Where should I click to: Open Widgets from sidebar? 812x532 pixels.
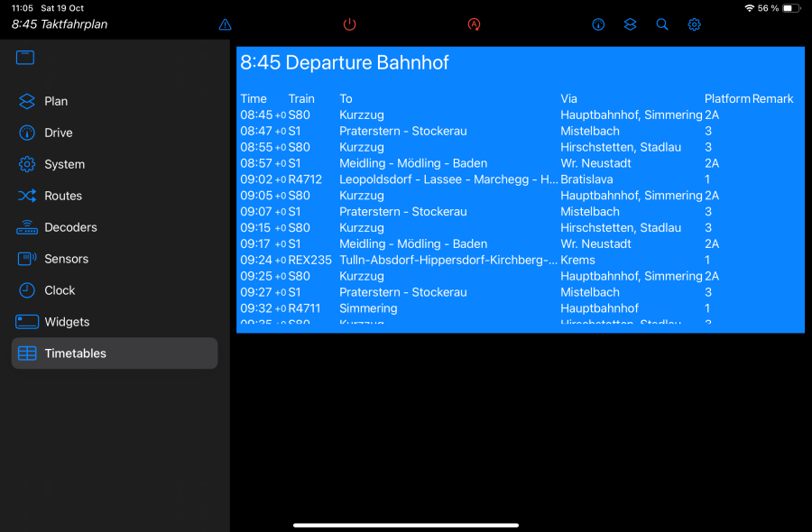tap(67, 322)
